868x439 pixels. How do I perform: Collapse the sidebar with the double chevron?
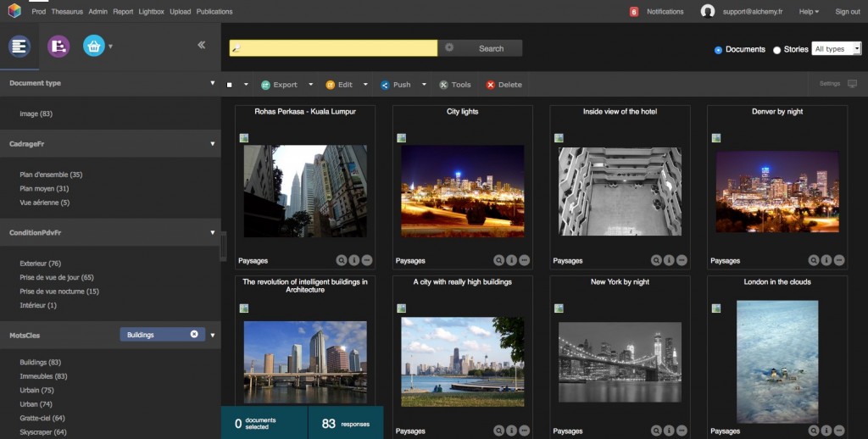tap(202, 45)
